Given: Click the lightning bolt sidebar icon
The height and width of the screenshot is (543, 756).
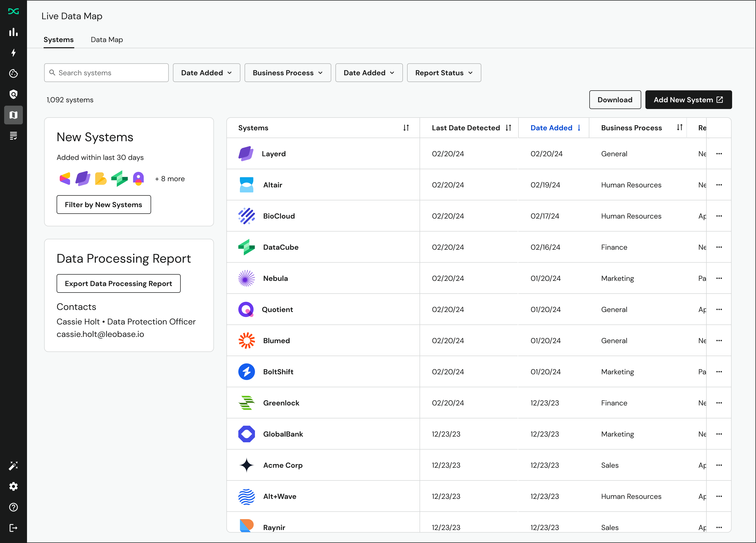Looking at the screenshot, I should (x=13, y=53).
